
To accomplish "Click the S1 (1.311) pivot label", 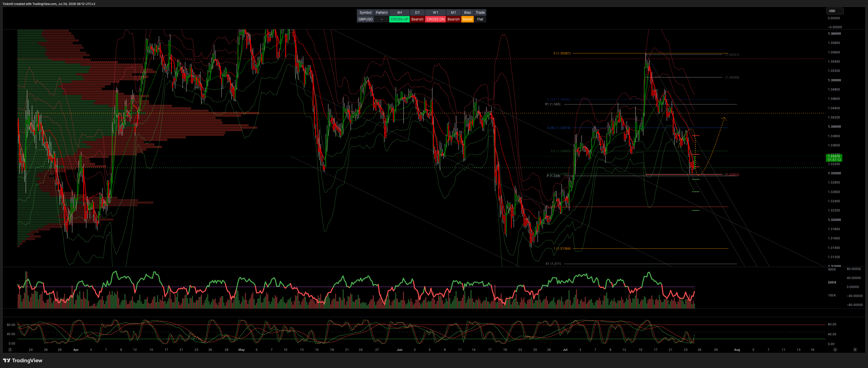I will (x=553, y=264).
